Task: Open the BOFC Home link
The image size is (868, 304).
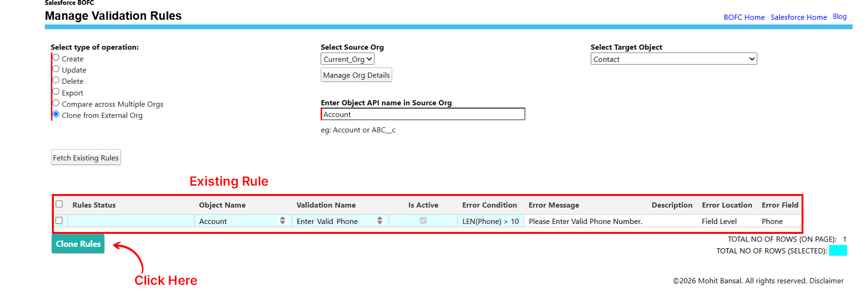Action: (744, 17)
